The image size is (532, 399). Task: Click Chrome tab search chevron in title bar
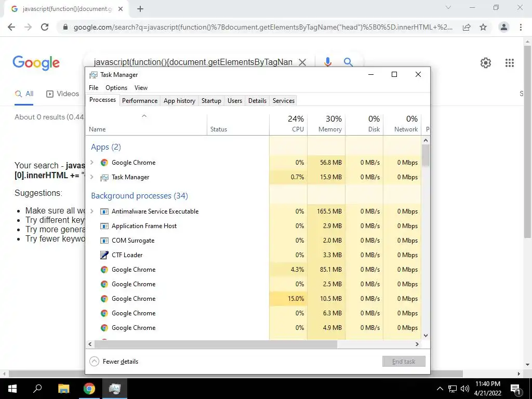(x=448, y=7)
